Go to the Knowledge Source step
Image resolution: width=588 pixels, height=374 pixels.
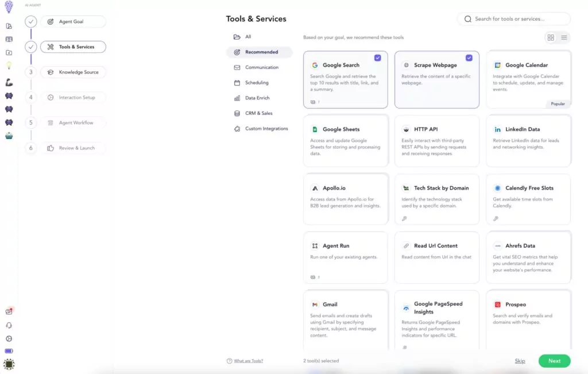coord(73,72)
